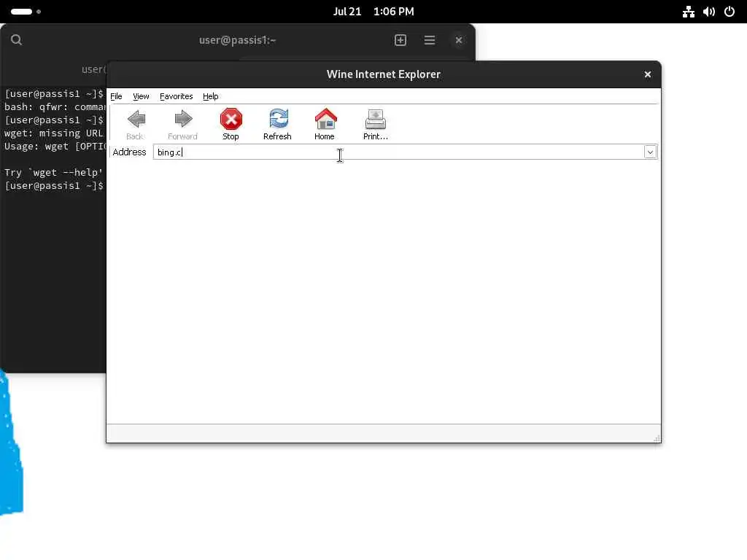Close the terminal window
Viewport: 747px width, 560px height.
click(x=459, y=40)
